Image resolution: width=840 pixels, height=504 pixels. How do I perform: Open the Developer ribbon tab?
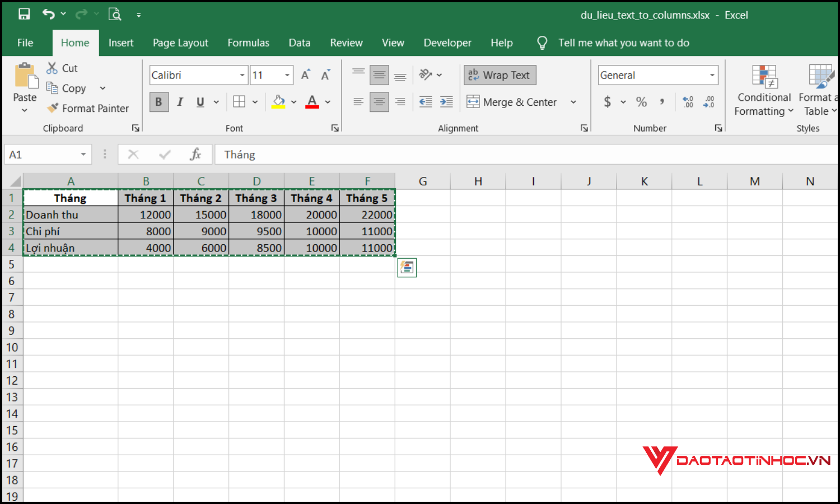click(447, 43)
